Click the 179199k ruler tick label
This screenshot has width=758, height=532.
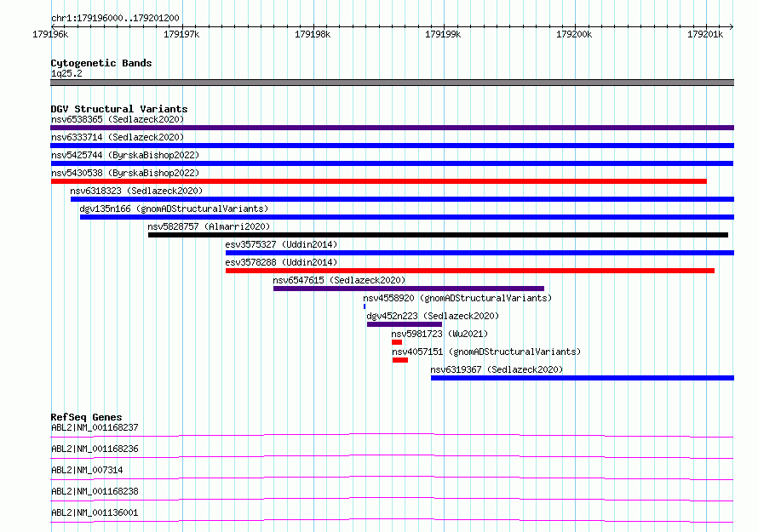pyautogui.click(x=443, y=34)
